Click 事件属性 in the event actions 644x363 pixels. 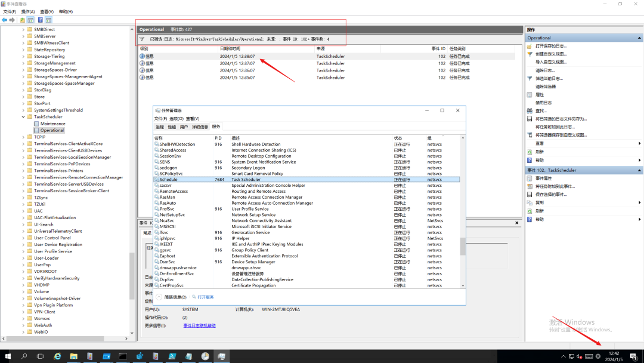pos(544,179)
